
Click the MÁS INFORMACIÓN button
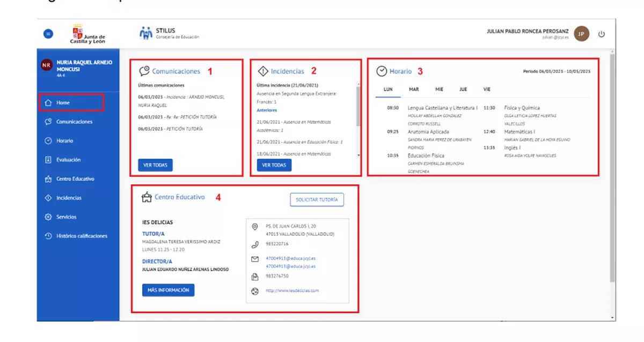[x=168, y=290]
